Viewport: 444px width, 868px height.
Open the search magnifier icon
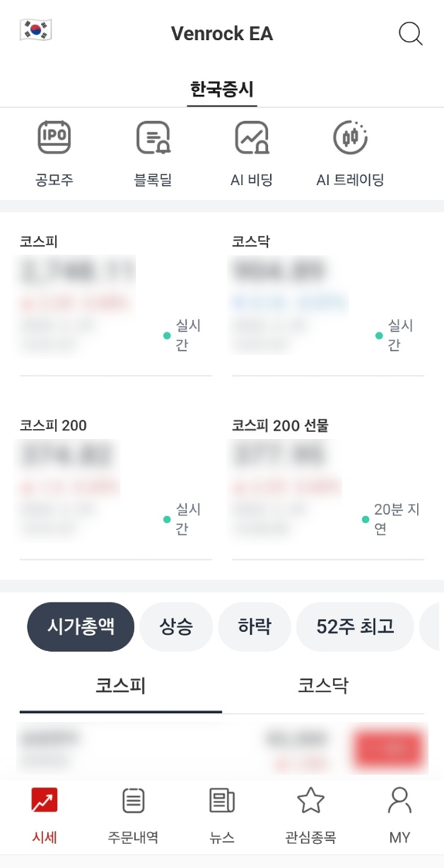(411, 34)
